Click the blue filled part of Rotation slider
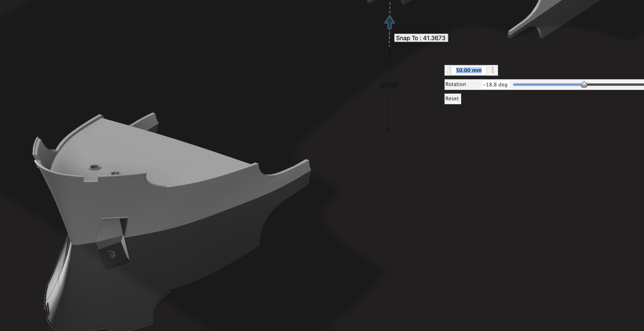Image resolution: width=644 pixels, height=331 pixels. pos(547,85)
